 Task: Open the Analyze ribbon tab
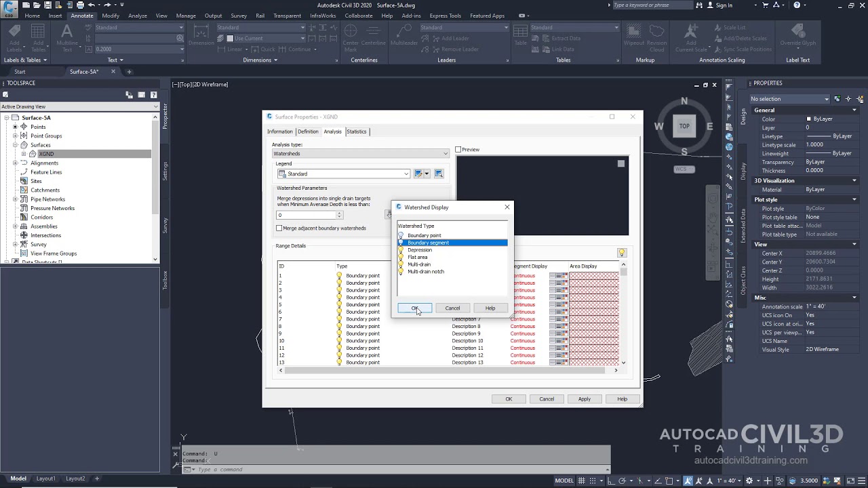[x=138, y=16]
